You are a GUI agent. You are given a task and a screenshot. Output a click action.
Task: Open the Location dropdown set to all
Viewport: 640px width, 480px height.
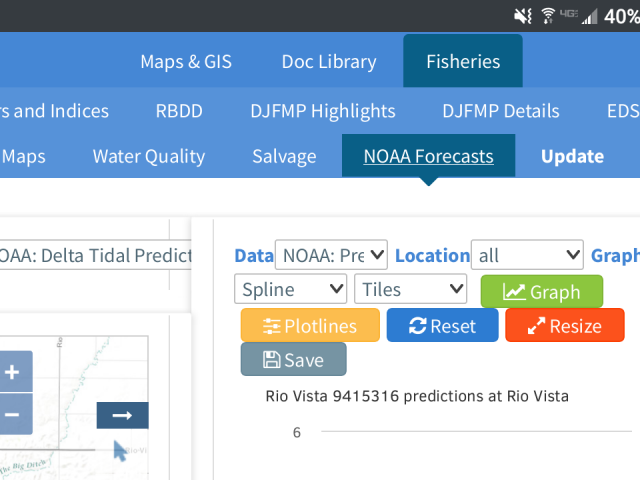click(x=527, y=255)
